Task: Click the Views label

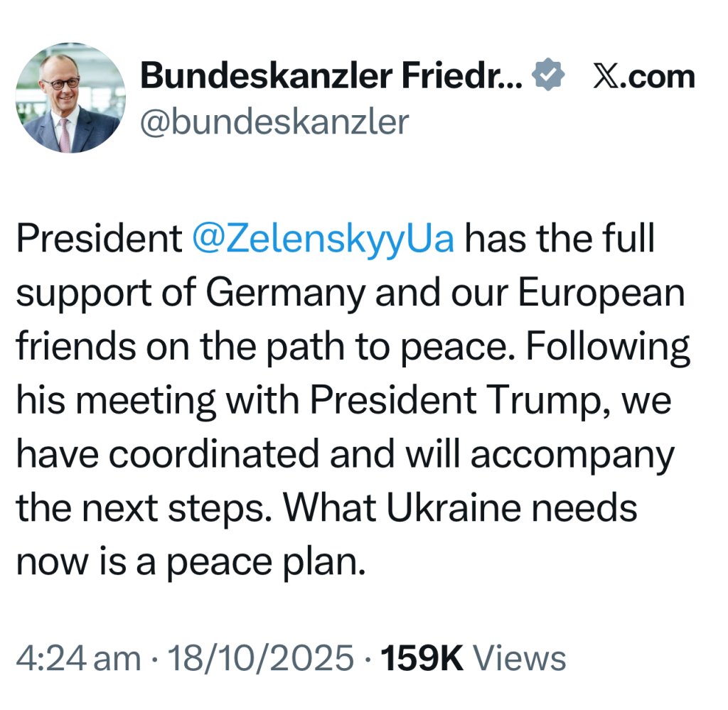Action: [x=520, y=657]
